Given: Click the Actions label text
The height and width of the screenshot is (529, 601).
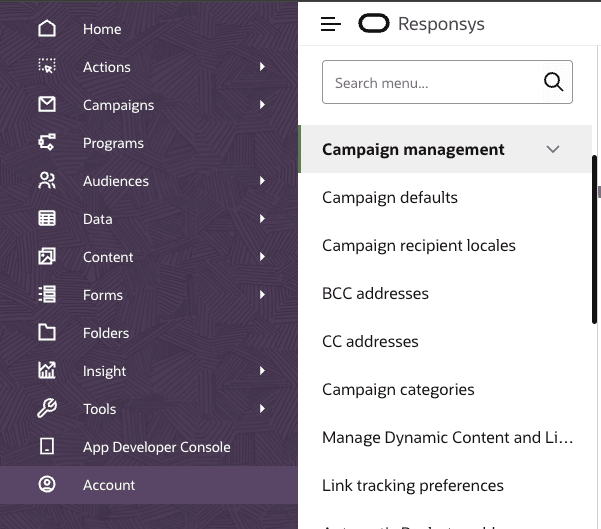Looking at the screenshot, I should pos(107,67).
